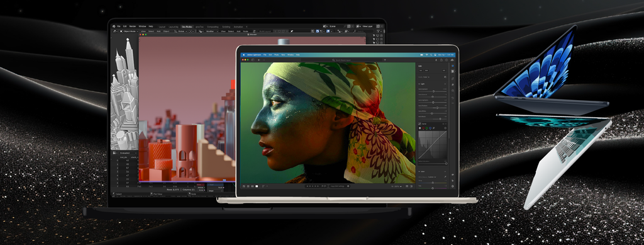The height and width of the screenshot is (245, 644).
Task: Open Adobe Lightroom application menu
Action: point(254,55)
